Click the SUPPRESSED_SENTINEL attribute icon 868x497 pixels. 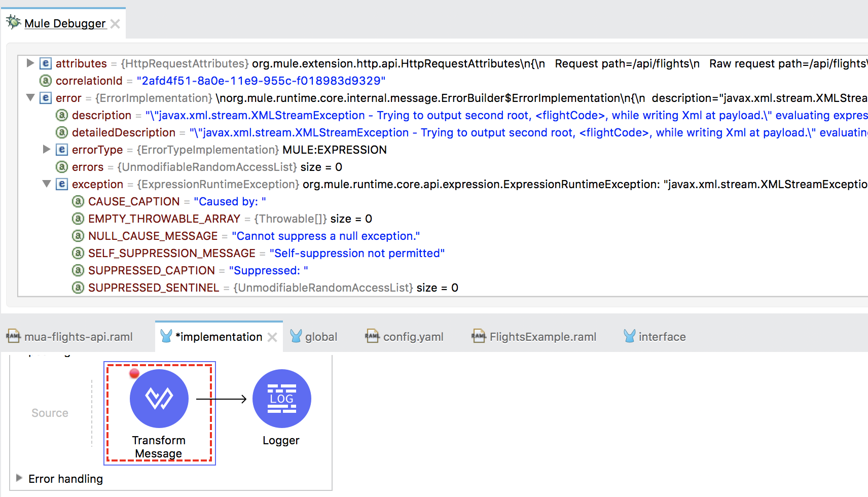[x=78, y=288]
